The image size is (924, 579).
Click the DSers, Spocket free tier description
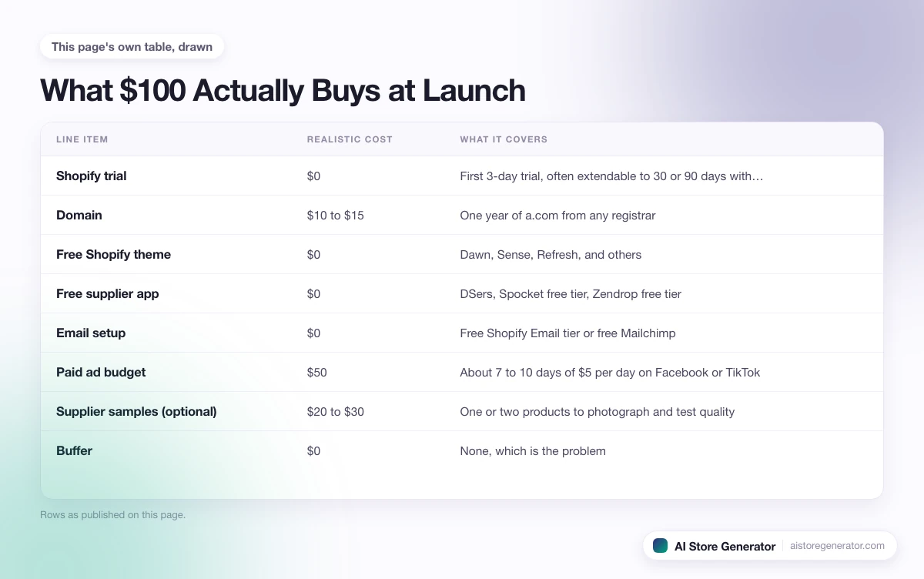(x=571, y=293)
